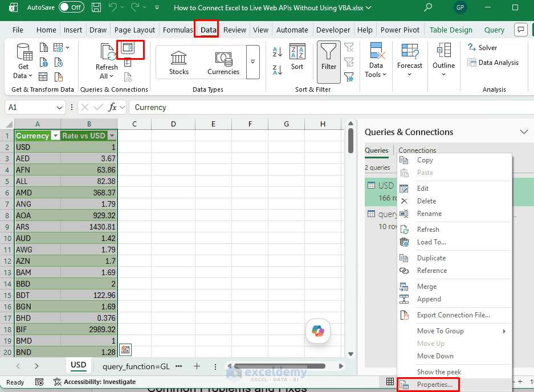Sort A to Z ascending
534x392 pixels.
pyautogui.click(x=278, y=52)
